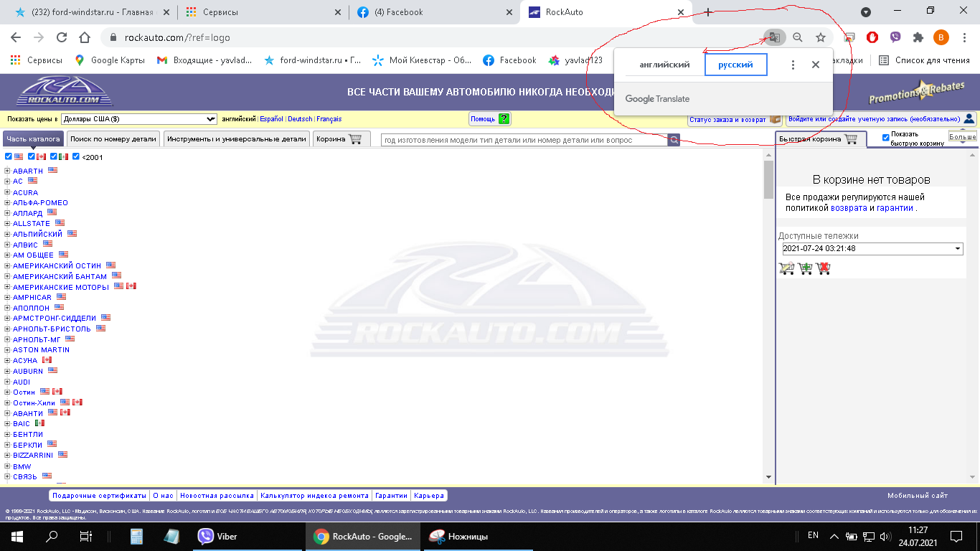Click the rename cart icon with pencil
Image resolution: width=980 pixels, height=551 pixels.
787,268
